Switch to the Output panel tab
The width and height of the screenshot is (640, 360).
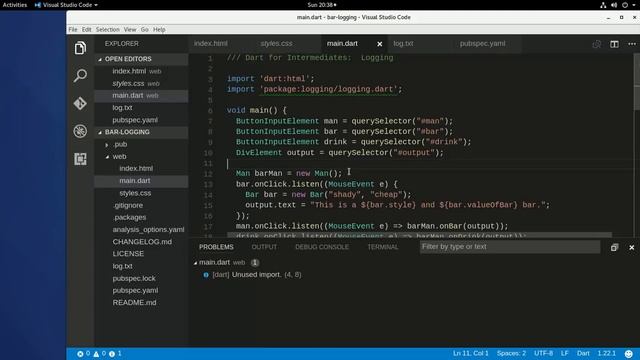(x=264, y=247)
